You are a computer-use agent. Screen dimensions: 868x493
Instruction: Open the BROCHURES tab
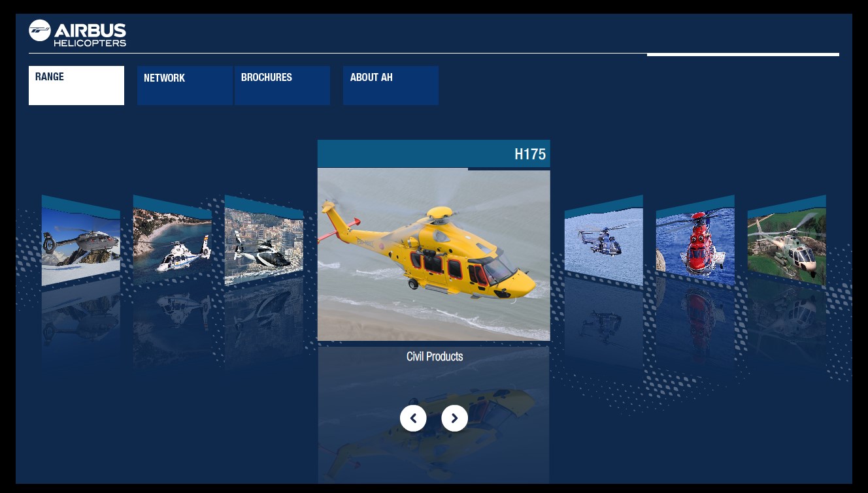click(x=282, y=86)
